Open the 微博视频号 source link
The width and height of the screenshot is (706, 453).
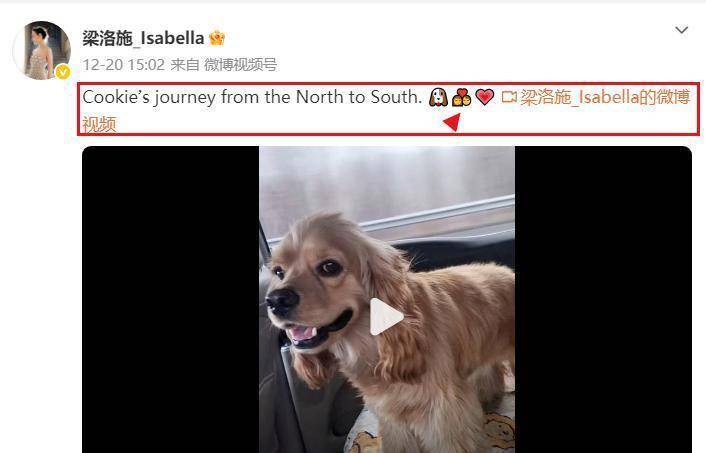click(240, 65)
